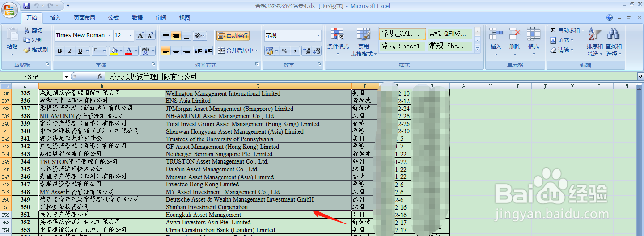Image resolution: width=644 pixels, height=236 pixels.
Task: Apply percent style
Action: 284,51
